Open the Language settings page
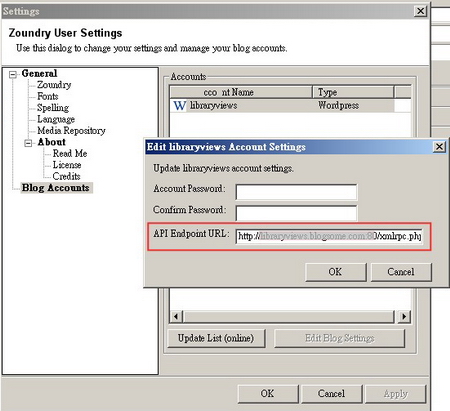450x411 pixels. tap(56, 119)
